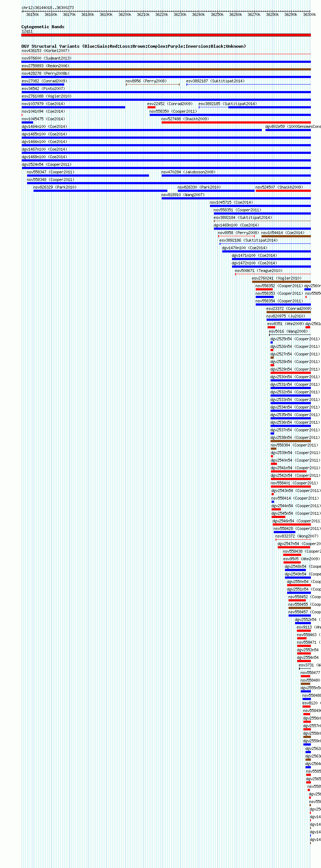
Task: Open variant nsv558352 (Cooper2011) label
Action: click(279, 286)
